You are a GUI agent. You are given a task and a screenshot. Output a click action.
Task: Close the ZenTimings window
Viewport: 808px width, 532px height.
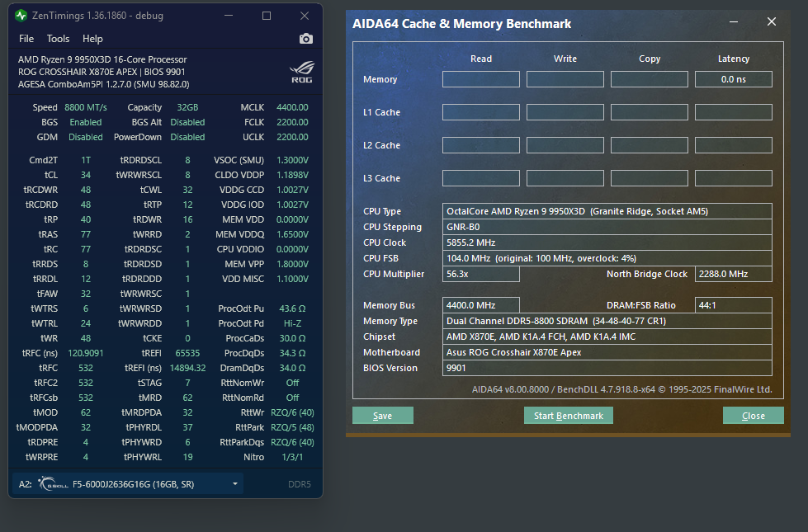coord(305,16)
